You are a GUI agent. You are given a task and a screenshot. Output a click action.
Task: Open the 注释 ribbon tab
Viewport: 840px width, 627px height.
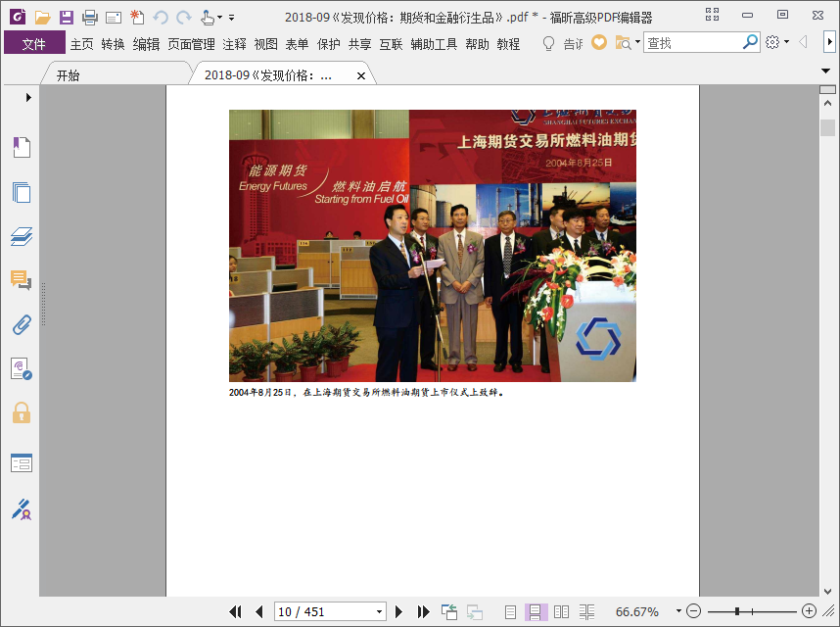tap(235, 44)
